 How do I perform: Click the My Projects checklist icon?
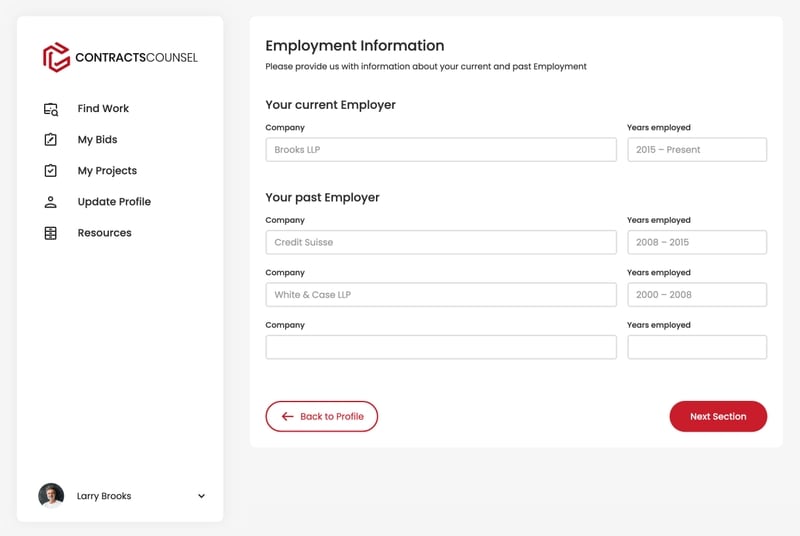(x=51, y=171)
